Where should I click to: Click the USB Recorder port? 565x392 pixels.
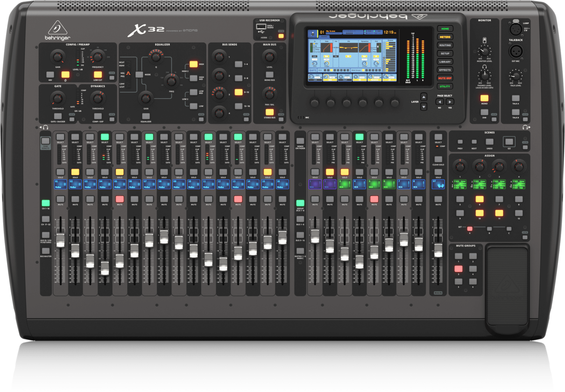[x=261, y=27]
